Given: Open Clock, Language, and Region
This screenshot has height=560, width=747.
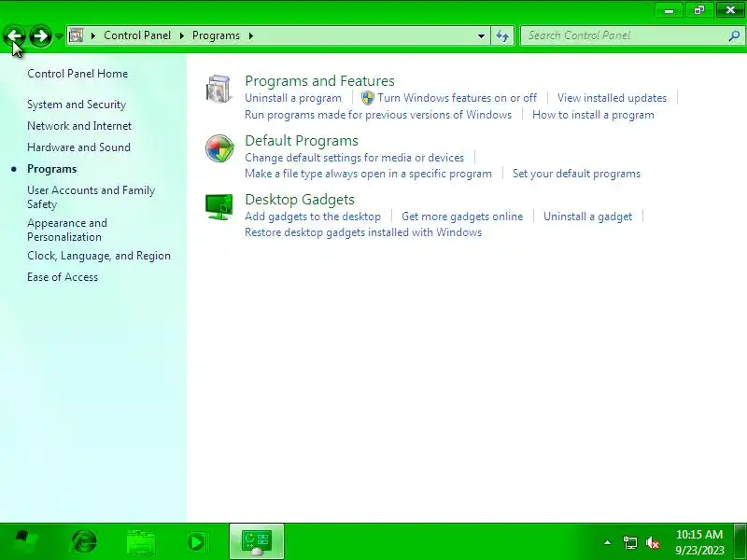Looking at the screenshot, I should click(x=99, y=256).
